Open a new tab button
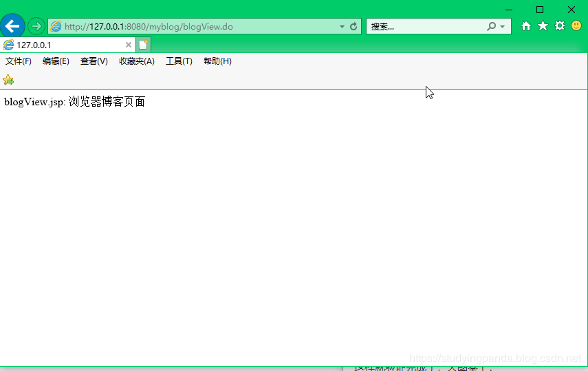Screen dimensions: 588x371 (143, 45)
